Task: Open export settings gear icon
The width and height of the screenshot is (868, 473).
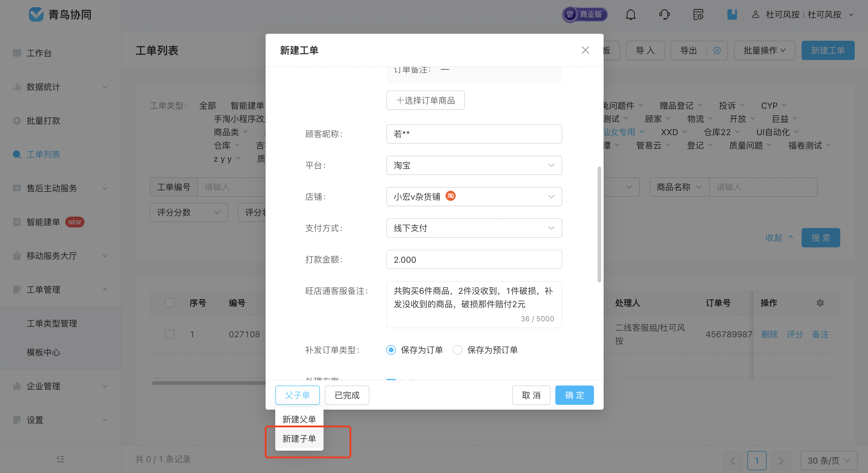Action: [717, 51]
